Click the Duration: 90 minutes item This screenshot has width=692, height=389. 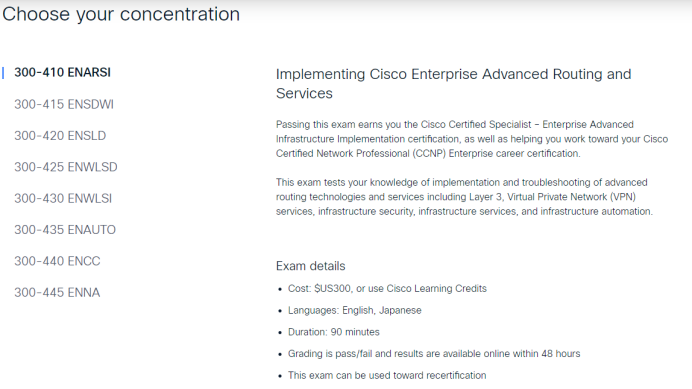pyautogui.click(x=334, y=332)
